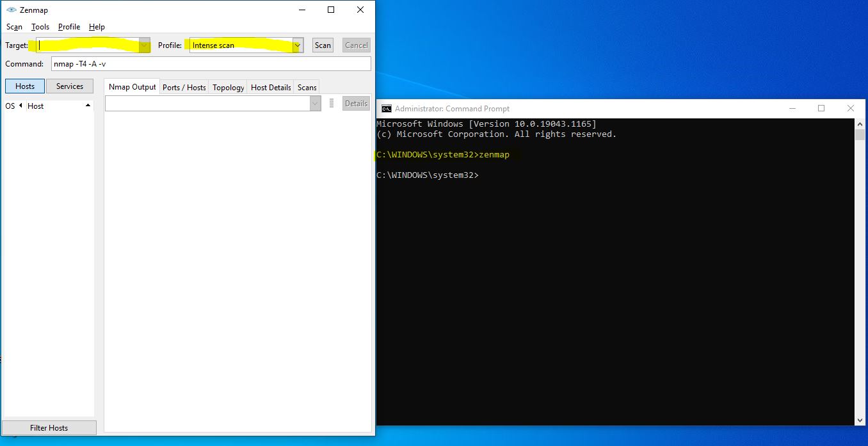Minimize the Command Prompt window
The image size is (868, 446).
point(791,109)
